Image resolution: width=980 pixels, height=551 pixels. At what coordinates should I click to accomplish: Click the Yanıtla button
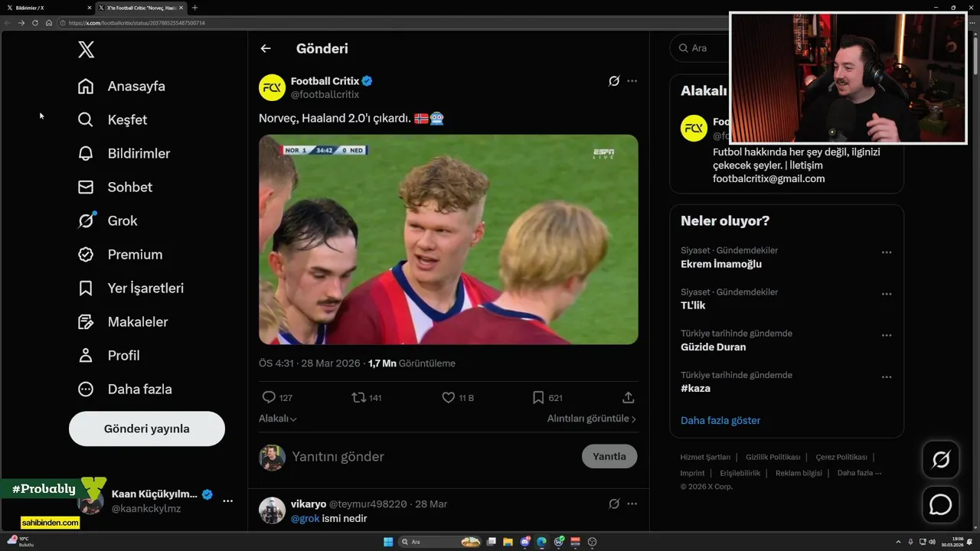click(609, 456)
